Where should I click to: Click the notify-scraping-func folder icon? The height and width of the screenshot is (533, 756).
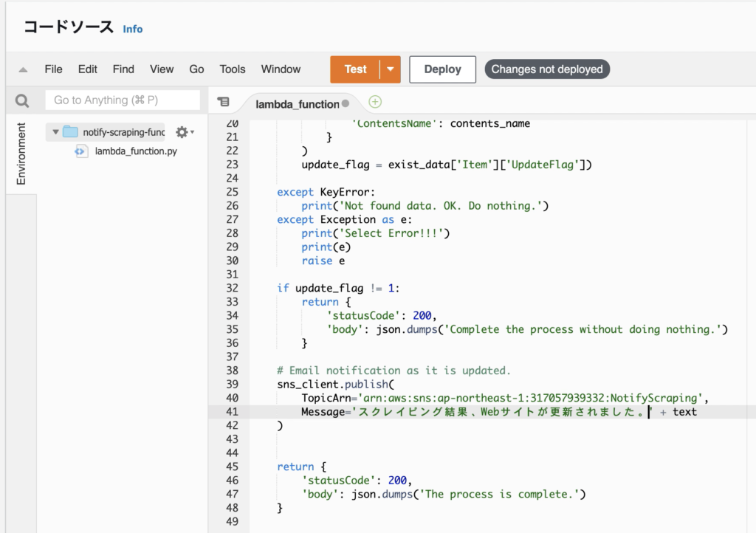coord(70,131)
